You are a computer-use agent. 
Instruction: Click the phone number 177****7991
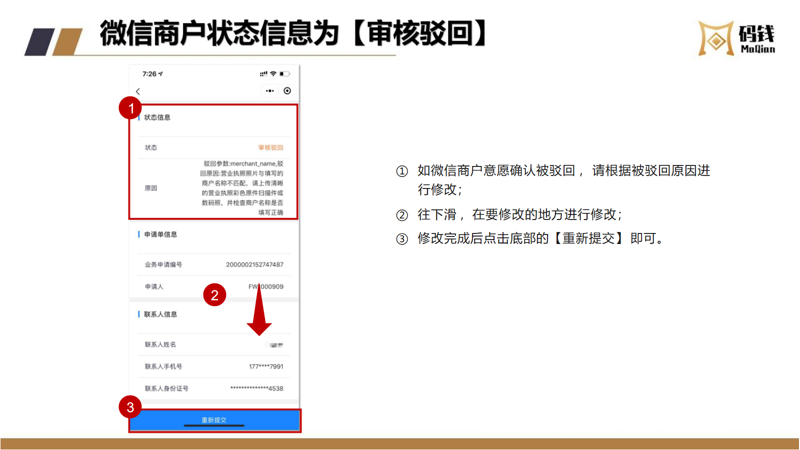(266, 367)
